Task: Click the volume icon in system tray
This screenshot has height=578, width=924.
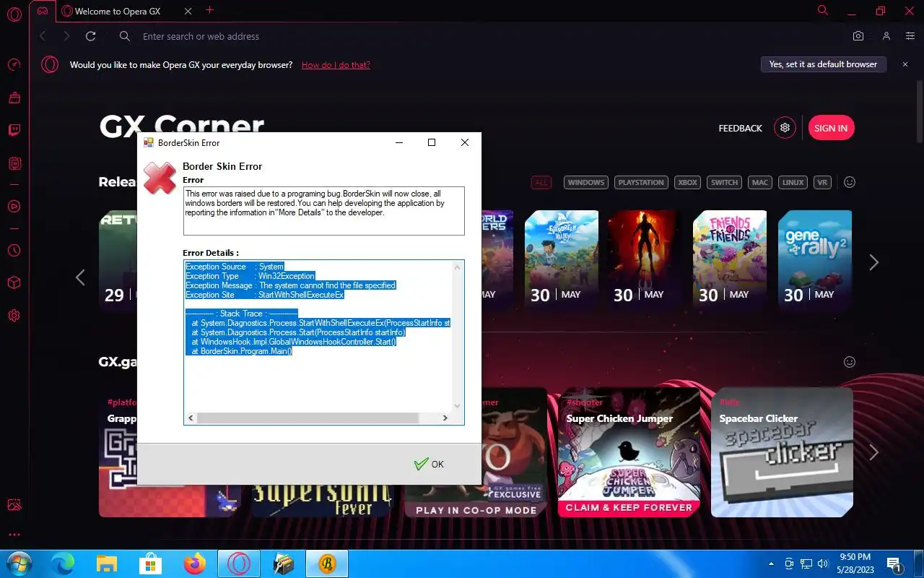Action: [x=824, y=564]
